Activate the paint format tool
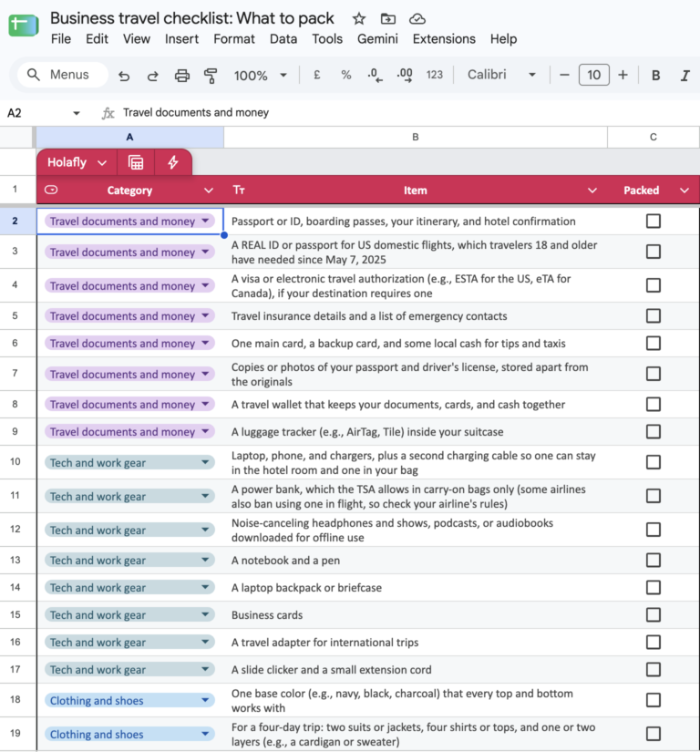The height and width of the screenshot is (752, 700). pyautogui.click(x=210, y=76)
